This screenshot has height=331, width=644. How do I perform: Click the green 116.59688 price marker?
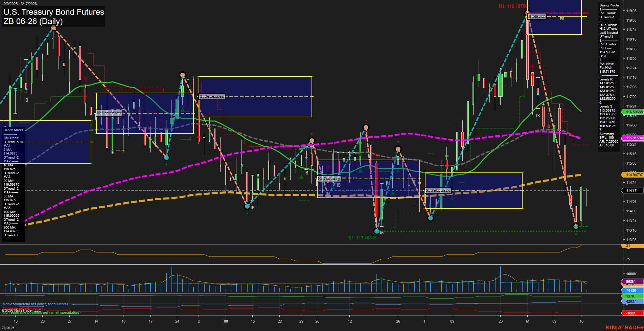(632, 112)
